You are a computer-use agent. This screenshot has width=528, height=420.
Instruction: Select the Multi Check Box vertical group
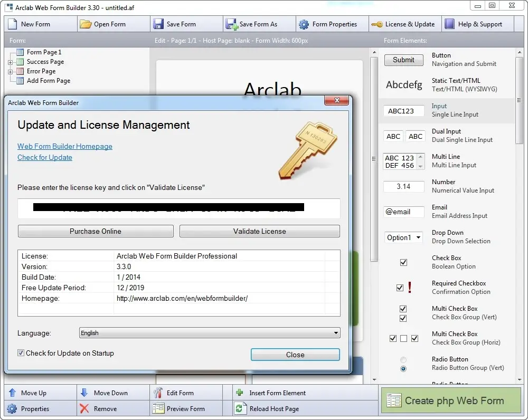coord(403,313)
